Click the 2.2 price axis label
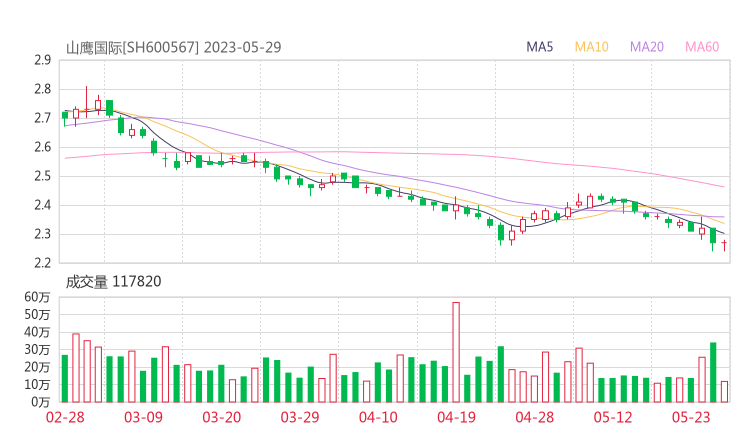The height and width of the screenshot is (440, 740). (42, 264)
